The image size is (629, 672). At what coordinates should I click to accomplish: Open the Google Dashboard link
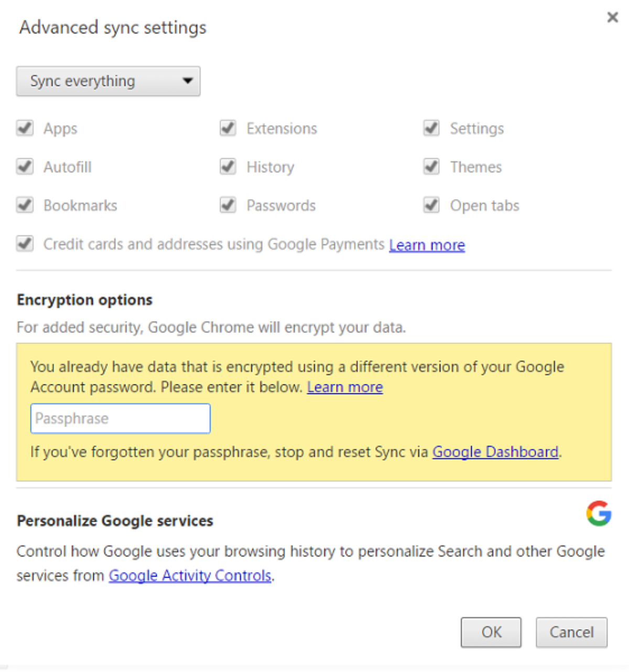tap(495, 452)
